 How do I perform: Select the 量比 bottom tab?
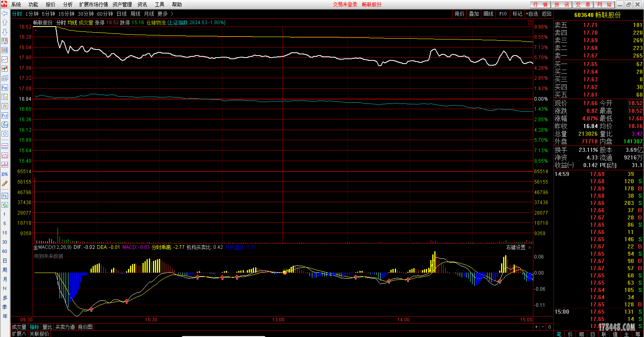tap(47, 327)
